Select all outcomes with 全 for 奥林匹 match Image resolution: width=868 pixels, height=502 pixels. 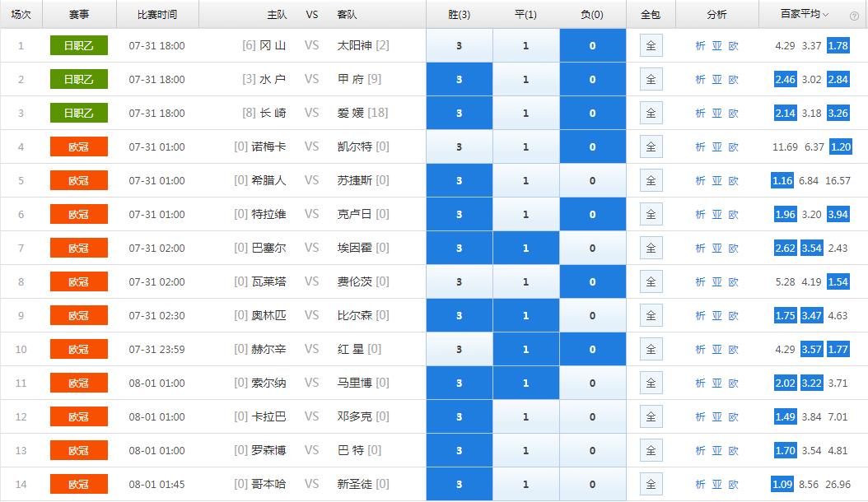[x=651, y=315]
